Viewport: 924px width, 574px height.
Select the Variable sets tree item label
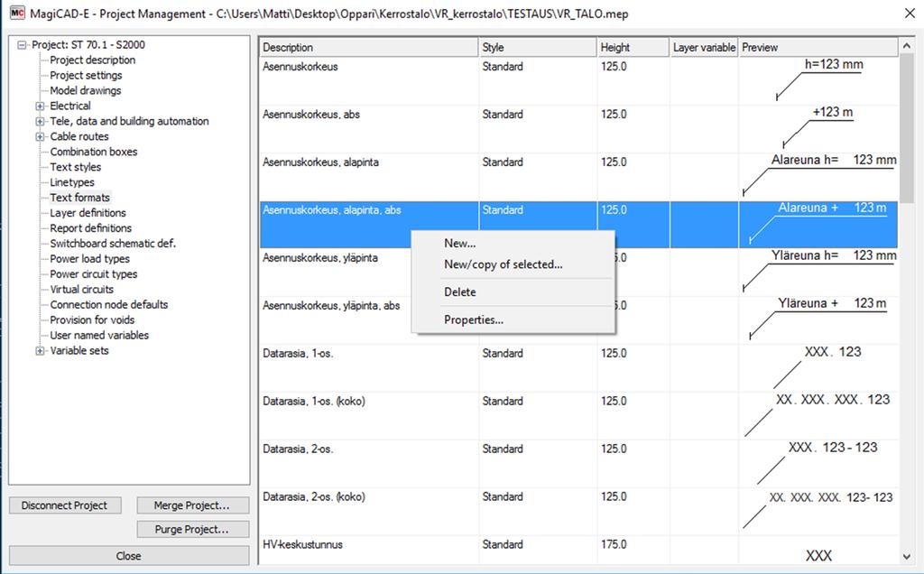pyautogui.click(x=79, y=351)
